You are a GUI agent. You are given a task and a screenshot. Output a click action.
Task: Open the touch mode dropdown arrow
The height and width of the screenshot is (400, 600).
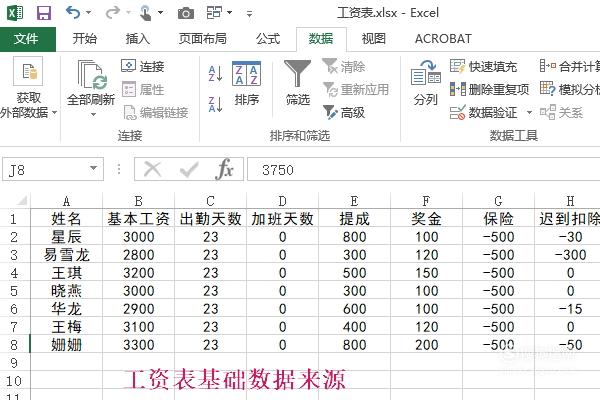pos(161,13)
